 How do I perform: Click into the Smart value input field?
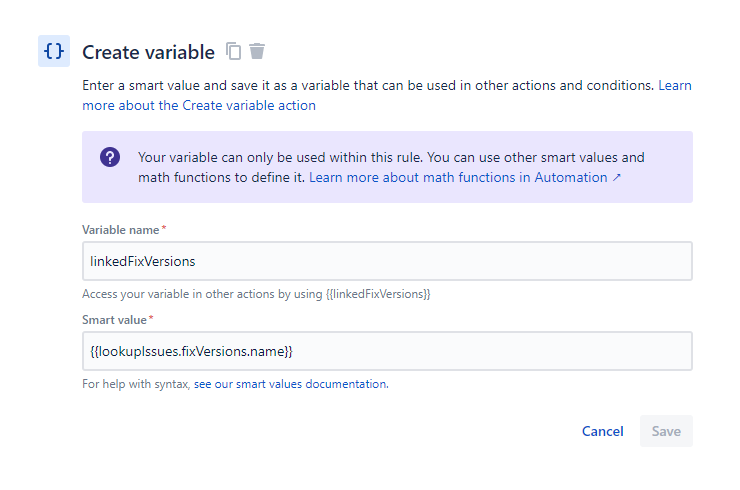387,351
